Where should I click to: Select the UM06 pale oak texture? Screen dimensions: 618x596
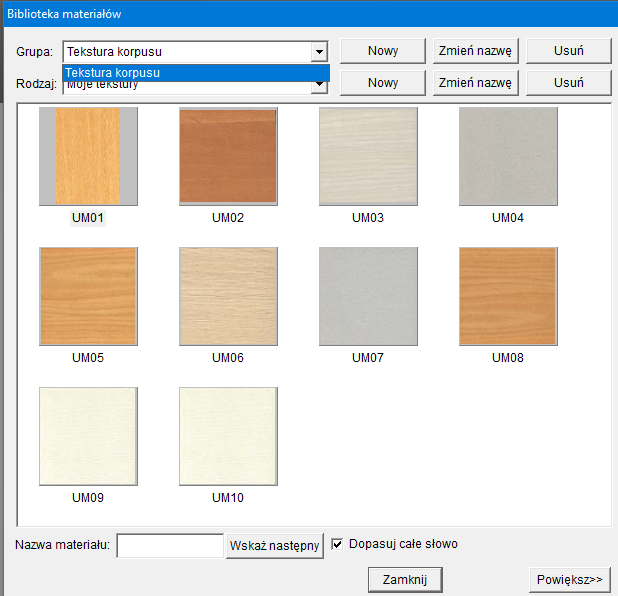pos(228,296)
